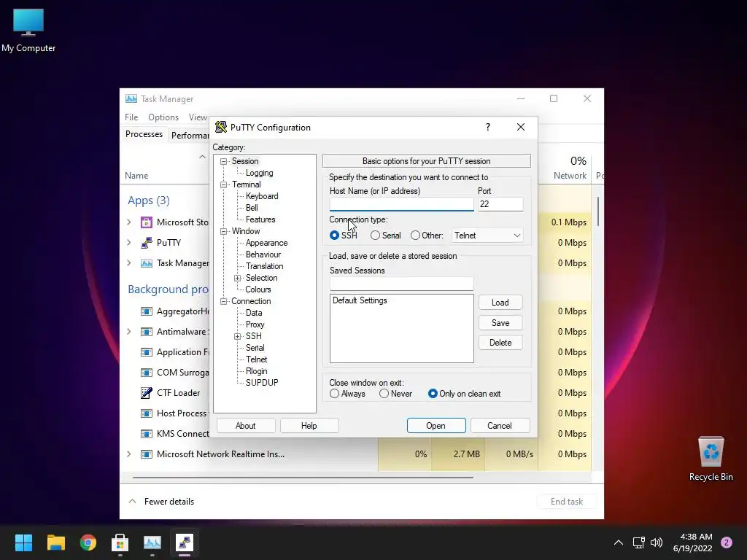747x560 pixels.
Task: Select Serial connection type
Action: click(376, 236)
